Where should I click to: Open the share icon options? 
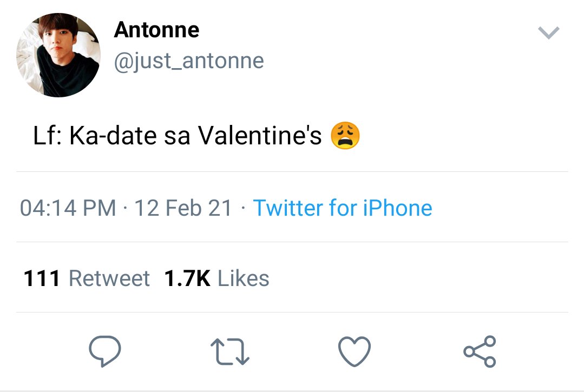point(480,351)
